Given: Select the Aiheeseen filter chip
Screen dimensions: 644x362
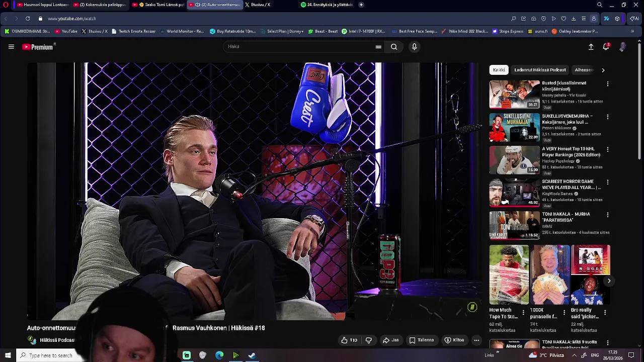Looking at the screenshot, I should 584,70.
